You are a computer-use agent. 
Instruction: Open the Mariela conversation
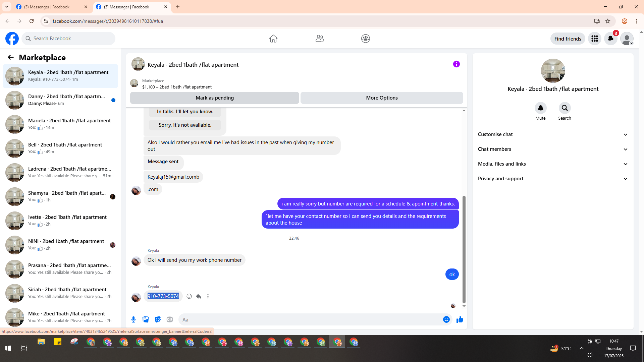(x=60, y=124)
